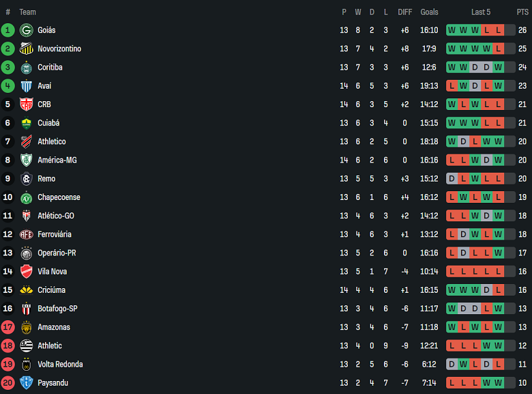532x394 pixels.
Task: Click the Goiás team crest icon
Action: point(27,30)
